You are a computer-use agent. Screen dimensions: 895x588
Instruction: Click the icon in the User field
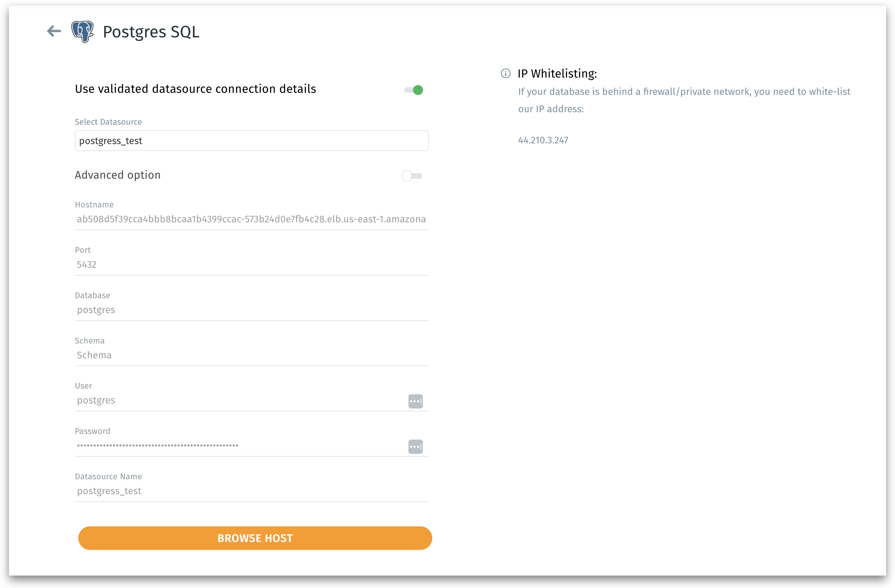click(415, 401)
